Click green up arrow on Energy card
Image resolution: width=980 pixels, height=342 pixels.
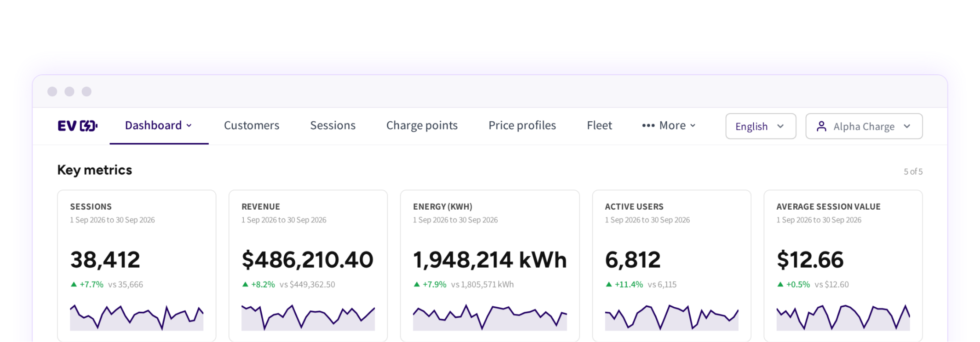tap(416, 284)
